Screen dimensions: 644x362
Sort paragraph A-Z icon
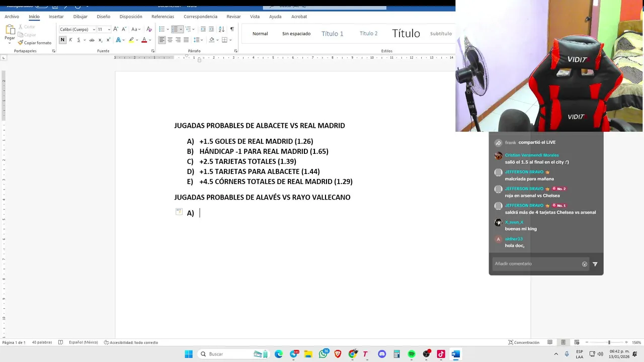[x=221, y=29]
